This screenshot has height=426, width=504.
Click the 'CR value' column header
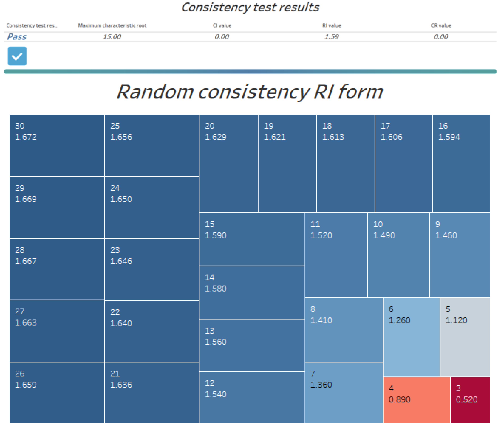coord(441,25)
